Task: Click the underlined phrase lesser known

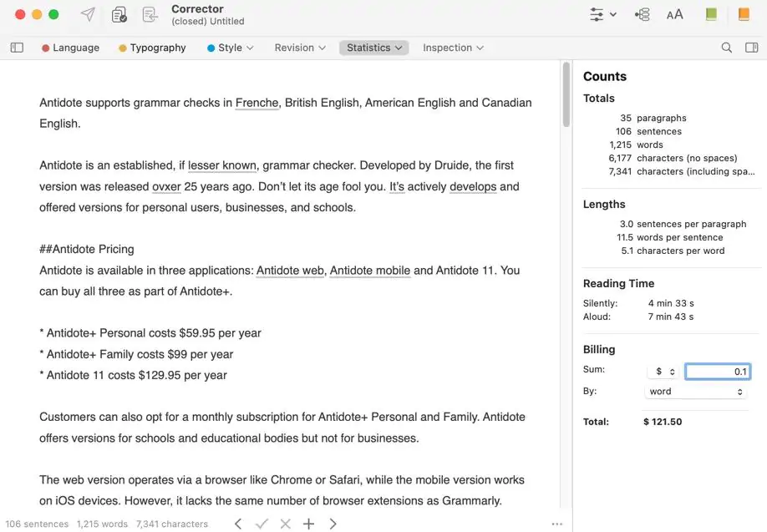Action: [x=222, y=165]
